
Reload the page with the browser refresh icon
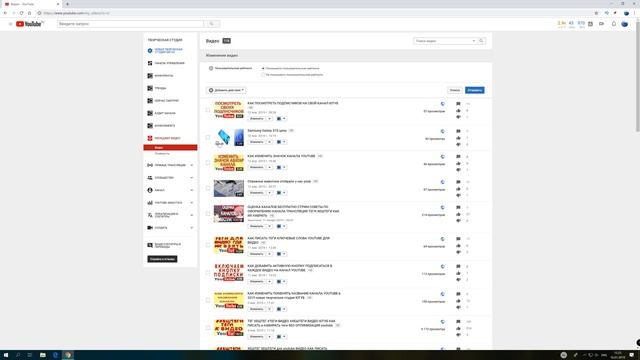click(x=21, y=13)
